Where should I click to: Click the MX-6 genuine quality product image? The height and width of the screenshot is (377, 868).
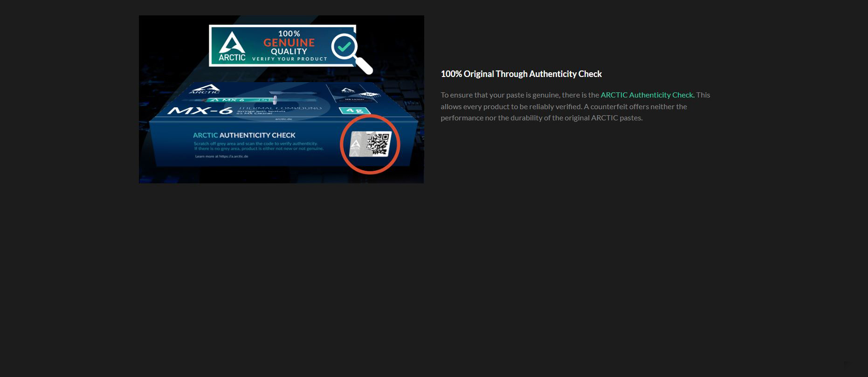pos(282,99)
